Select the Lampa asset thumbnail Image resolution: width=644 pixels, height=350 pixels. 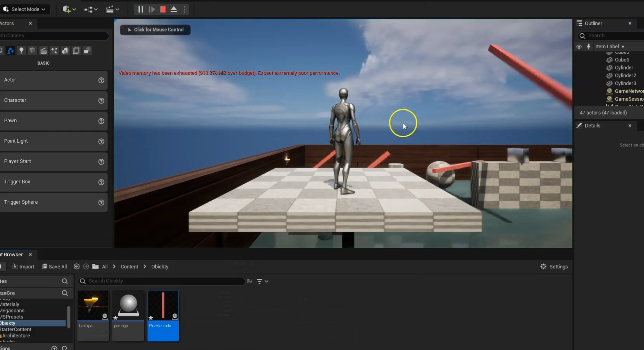(93, 306)
